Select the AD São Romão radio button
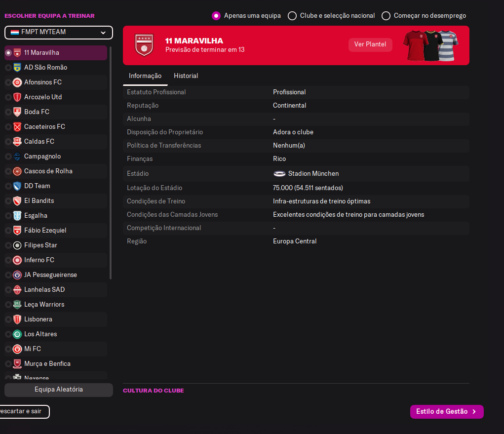Screen dimensions: 504x434 [8, 68]
